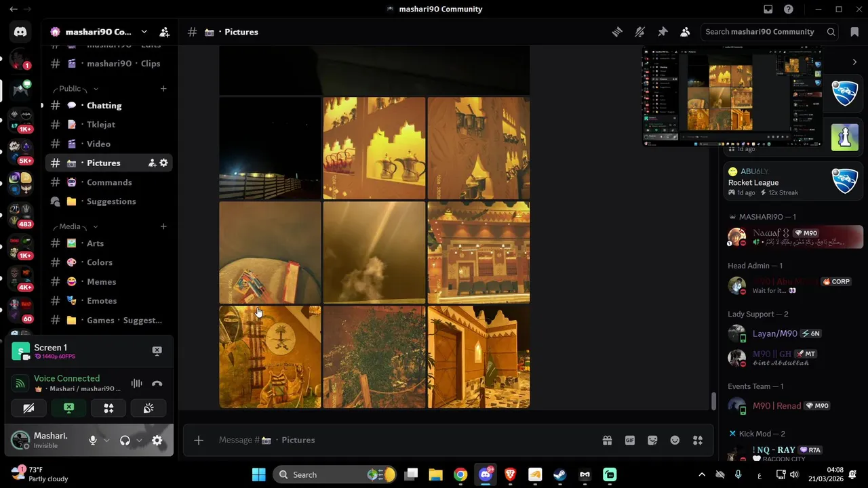Open the mashari90 Clips channel

pyautogui.click(x=108, y=64)
